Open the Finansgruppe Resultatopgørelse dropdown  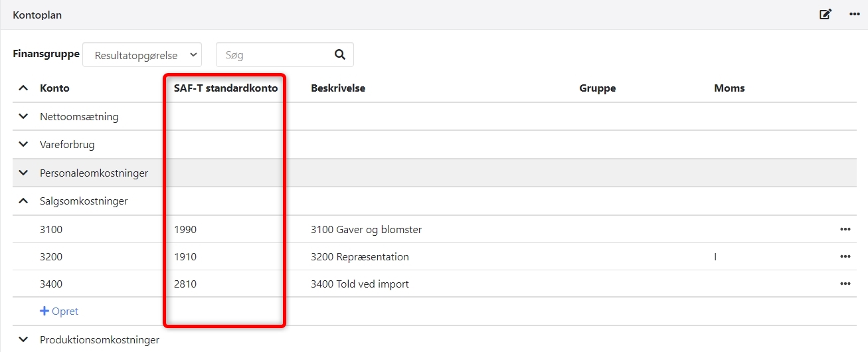[x=141, y=55]
